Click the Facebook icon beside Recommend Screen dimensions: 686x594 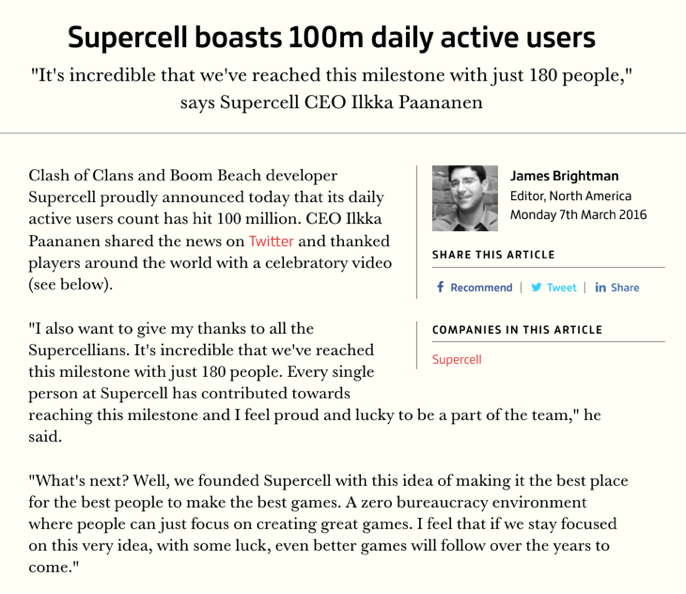440,287
